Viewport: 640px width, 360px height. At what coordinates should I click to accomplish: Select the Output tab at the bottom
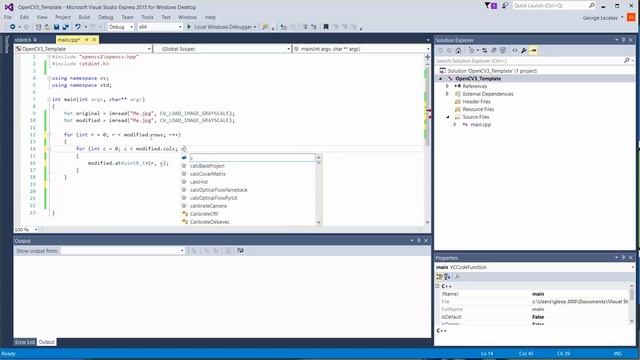click(47, 342)
